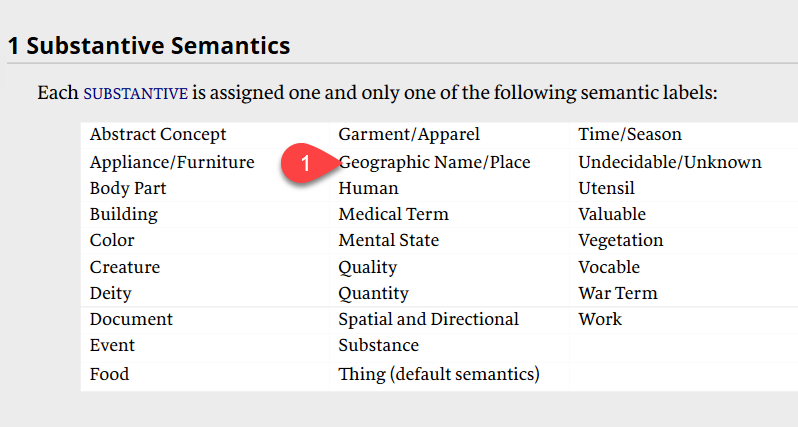798x427 pixels.
Task: Select the Document semantic label
Action: point(131,319)
